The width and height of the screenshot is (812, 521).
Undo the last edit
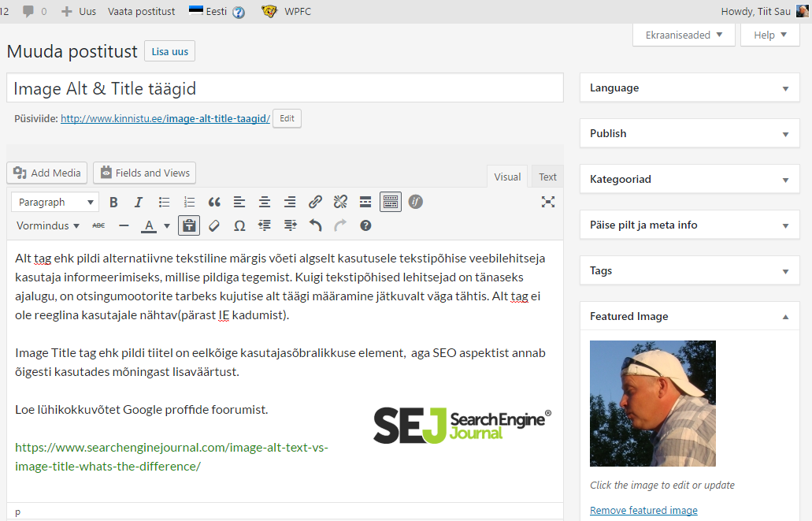[315, 225]
